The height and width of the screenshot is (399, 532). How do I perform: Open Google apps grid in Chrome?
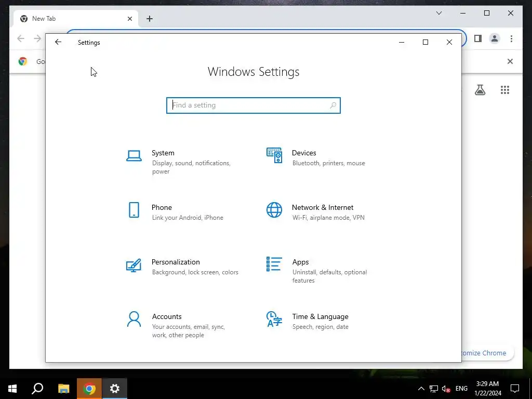coord(505,90)
